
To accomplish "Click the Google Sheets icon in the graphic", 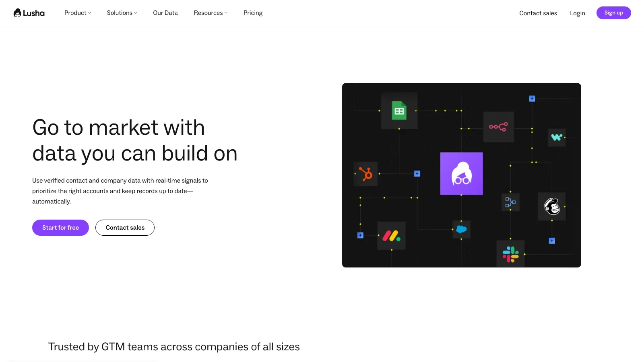I will (x=399, y=111).
